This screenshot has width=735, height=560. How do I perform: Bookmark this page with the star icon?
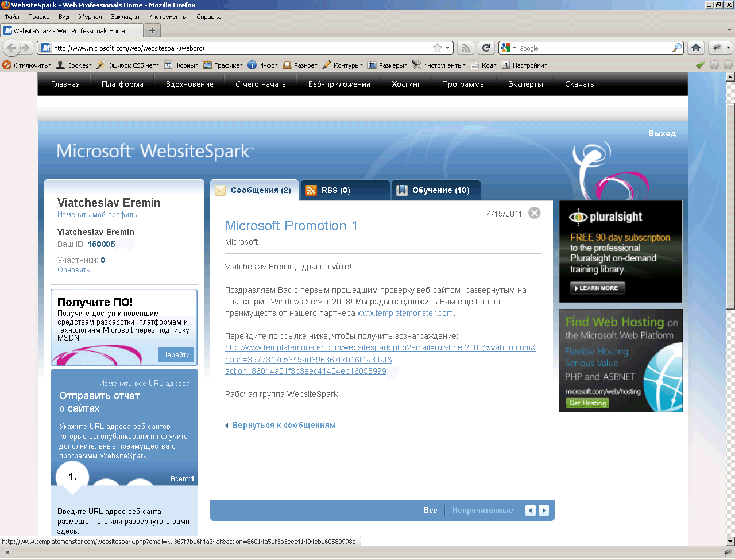(x=438, y=48)
